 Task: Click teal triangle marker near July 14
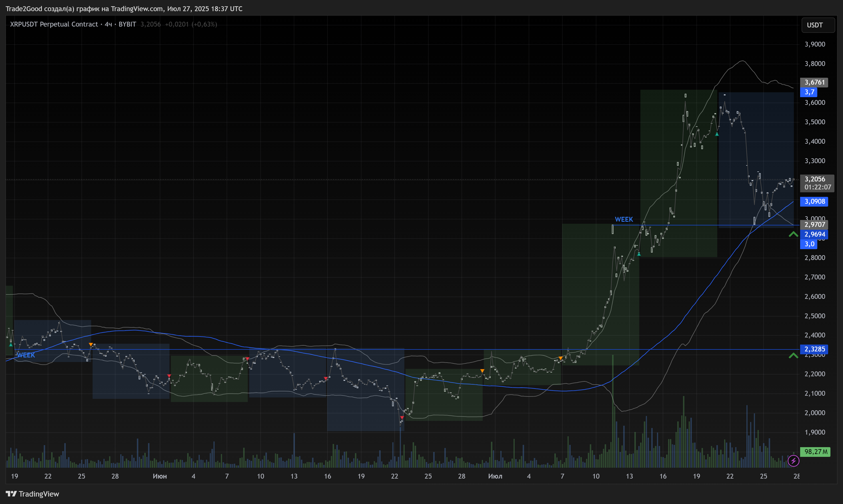[x=639, y=254]
